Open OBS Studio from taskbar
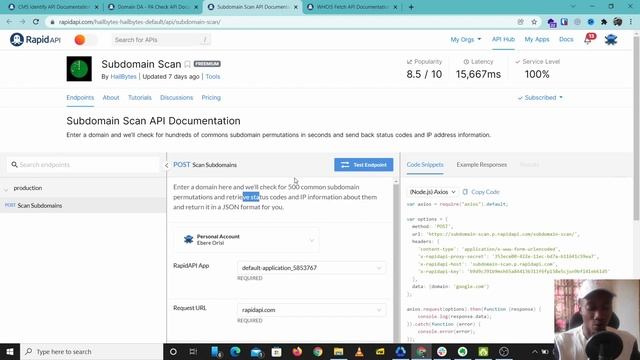Screen dimensions: 640x360 click(504, 351)
